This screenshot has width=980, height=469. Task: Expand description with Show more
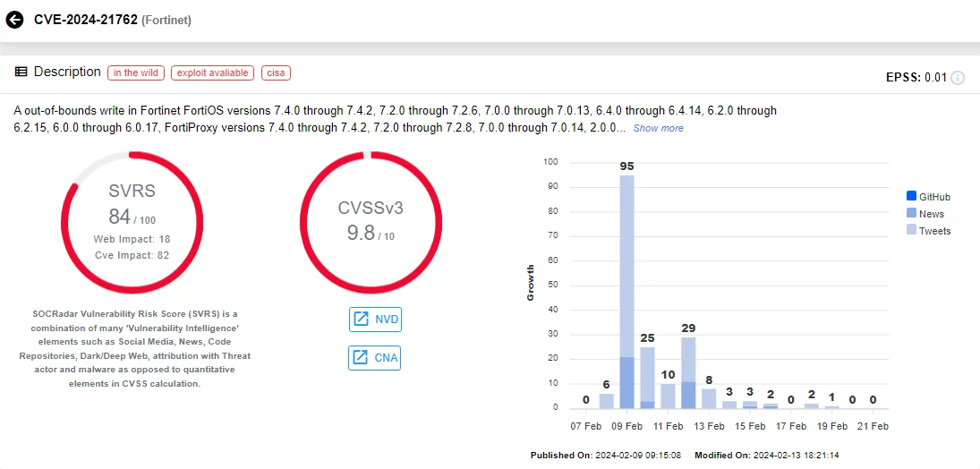(x=658, y=128)
